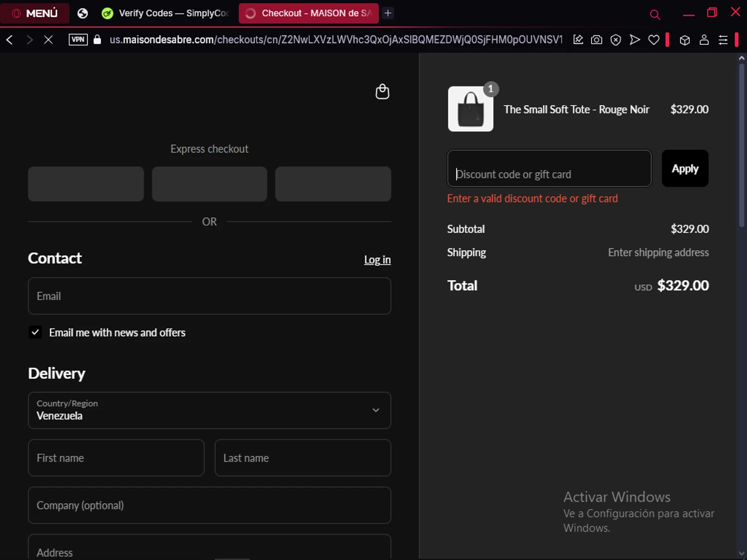Uncheck Email me with news and offers

pos(35,333)
